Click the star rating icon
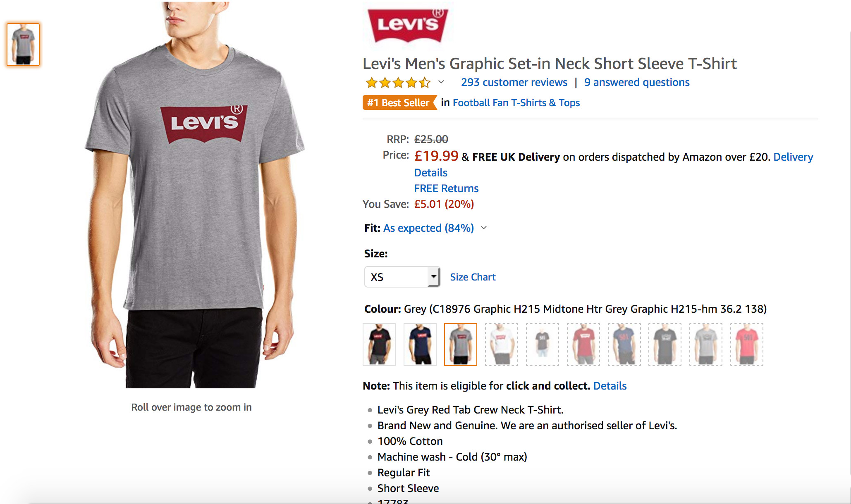This screenshot has height=504, width=851. (398, 82)
